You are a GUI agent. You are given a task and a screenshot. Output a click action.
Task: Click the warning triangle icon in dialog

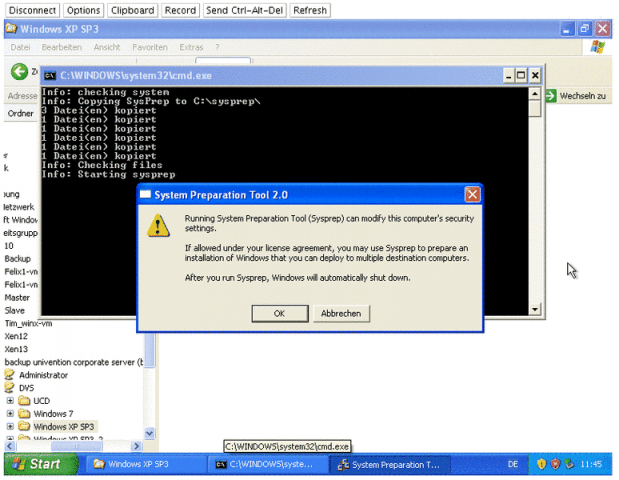pos(158,226)
